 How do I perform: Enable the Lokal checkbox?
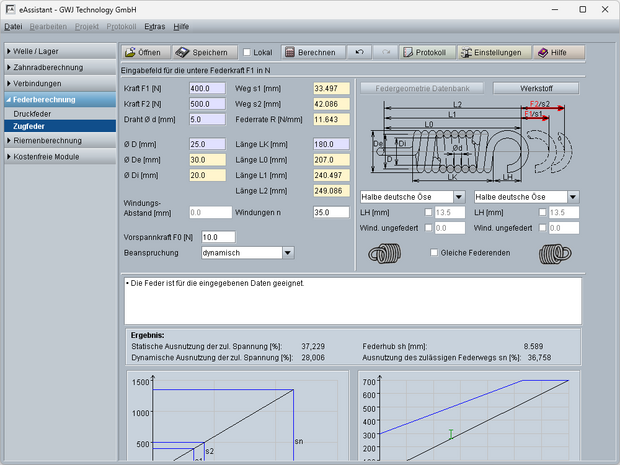coord(247,52)
